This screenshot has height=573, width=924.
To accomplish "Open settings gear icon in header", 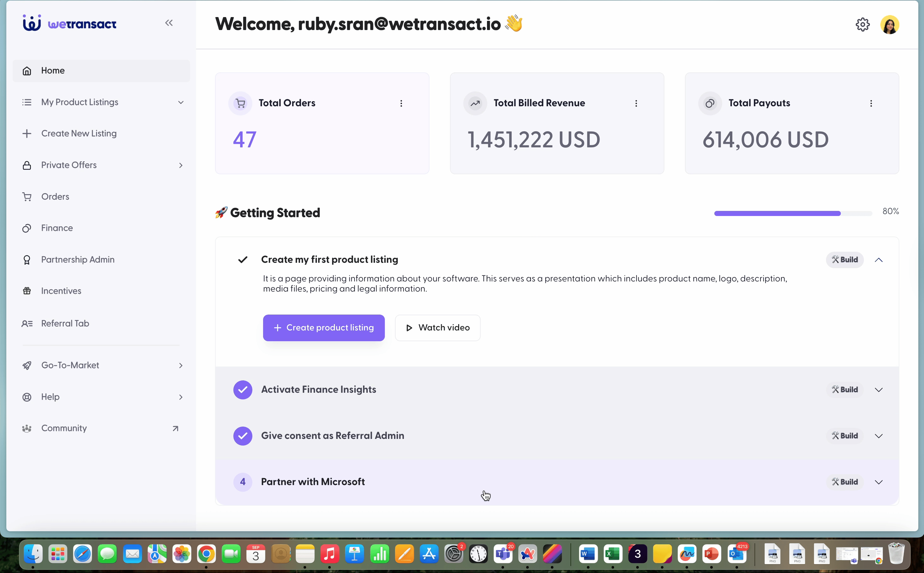I will [x=863, y=25].
